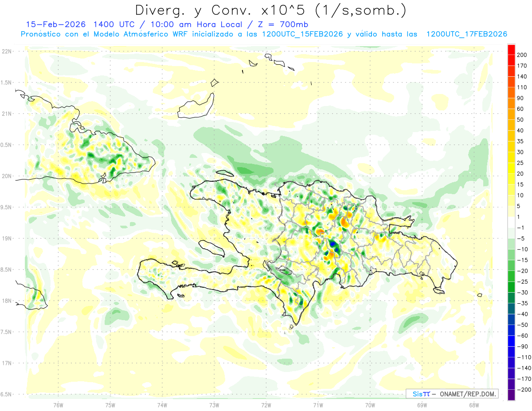The image size is (532, 411).
Task: Click the "73W" longitude label
Action: tap(214, 404)
